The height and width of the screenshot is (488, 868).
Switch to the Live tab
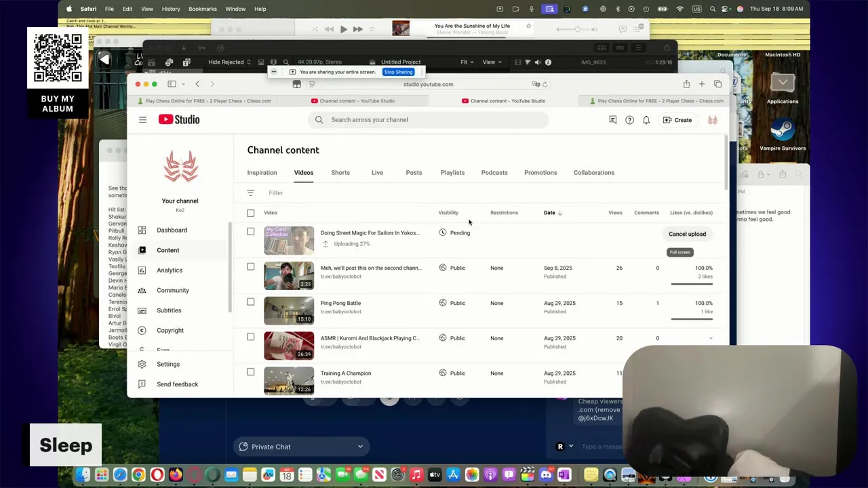377,172
